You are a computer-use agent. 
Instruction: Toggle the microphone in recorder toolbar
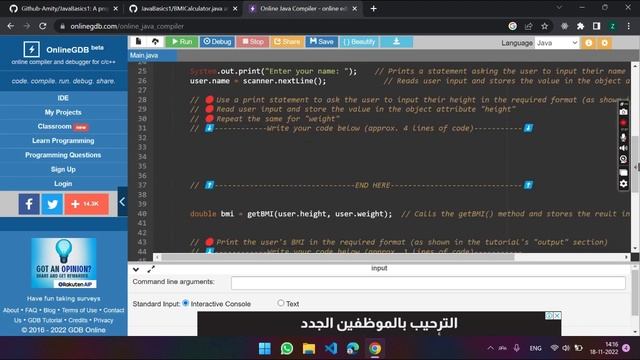coord(623,137)
